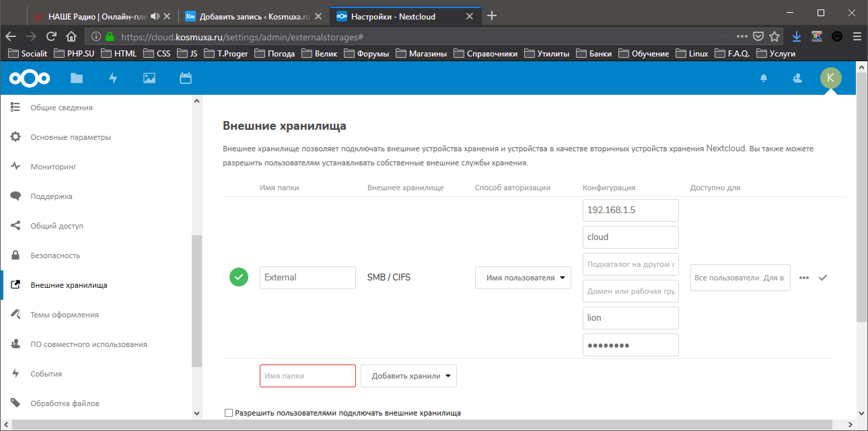Screen dimensions: 868x431
Task: Switch to НАШЕ Радио tab
Action: click(x=103, y=15)
